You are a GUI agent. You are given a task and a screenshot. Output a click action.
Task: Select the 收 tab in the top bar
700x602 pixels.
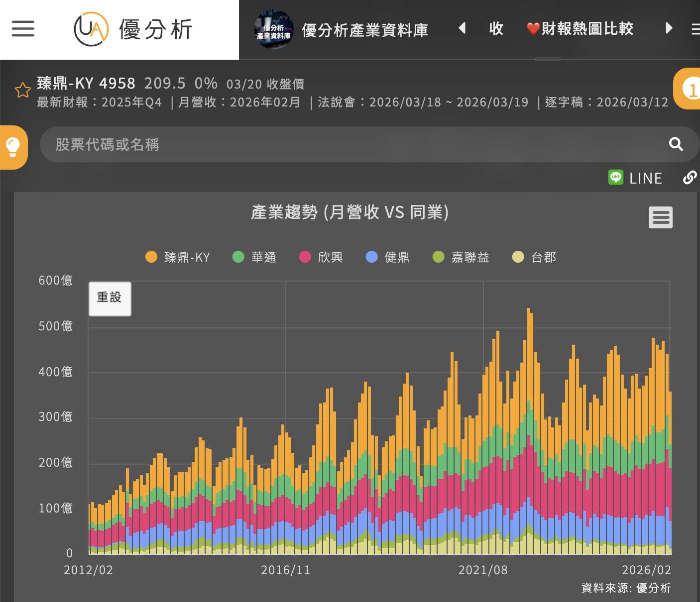pos(496,29)
